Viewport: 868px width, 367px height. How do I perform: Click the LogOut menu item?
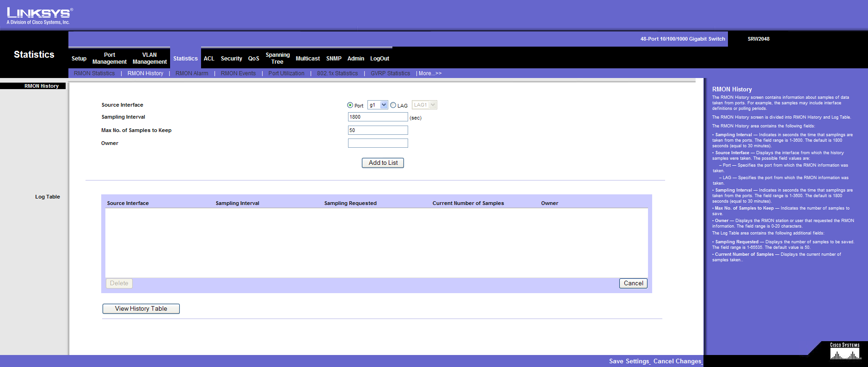click(379, 59)
